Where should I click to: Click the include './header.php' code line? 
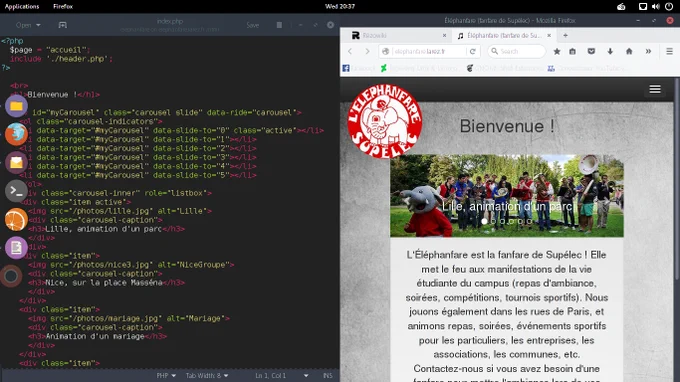coord(62,59)
